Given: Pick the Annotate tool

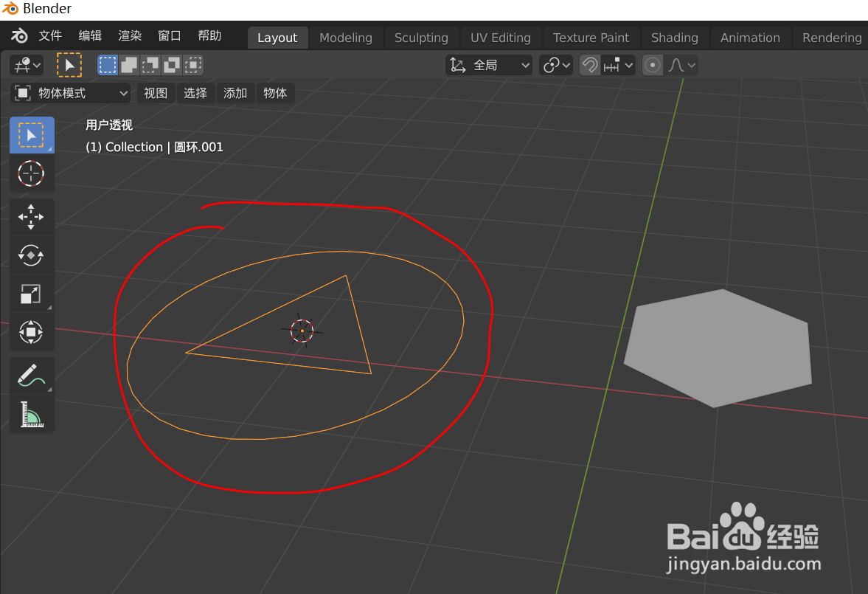Looking at the screenshot, I should pyautogui.click(x=32, y=375).
